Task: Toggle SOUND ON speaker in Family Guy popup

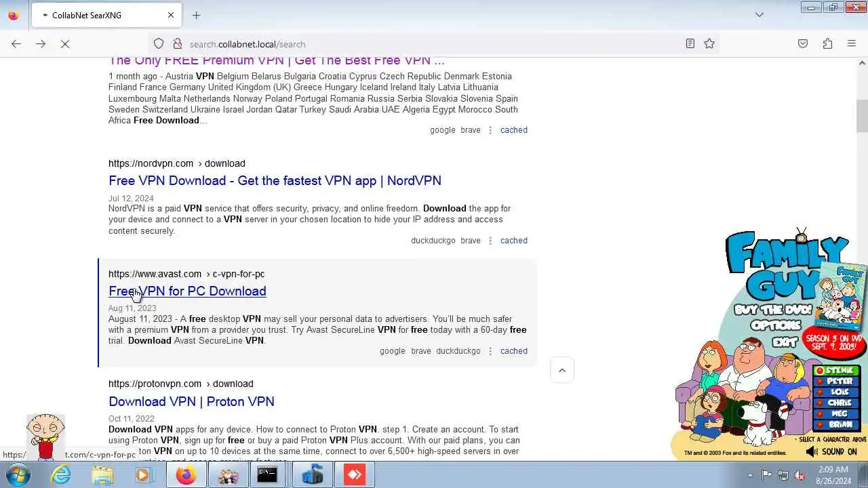Action: pyautogui.click(x=831, y=451)
